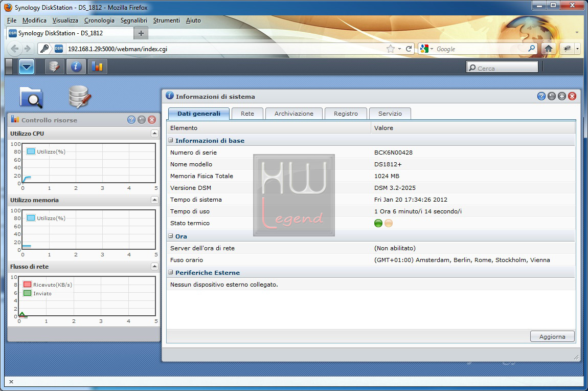Click the Elemento column header

(269, 127)
